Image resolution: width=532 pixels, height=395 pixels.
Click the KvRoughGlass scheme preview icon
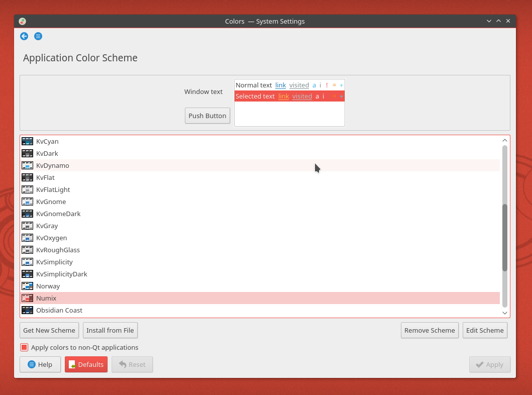28,250
